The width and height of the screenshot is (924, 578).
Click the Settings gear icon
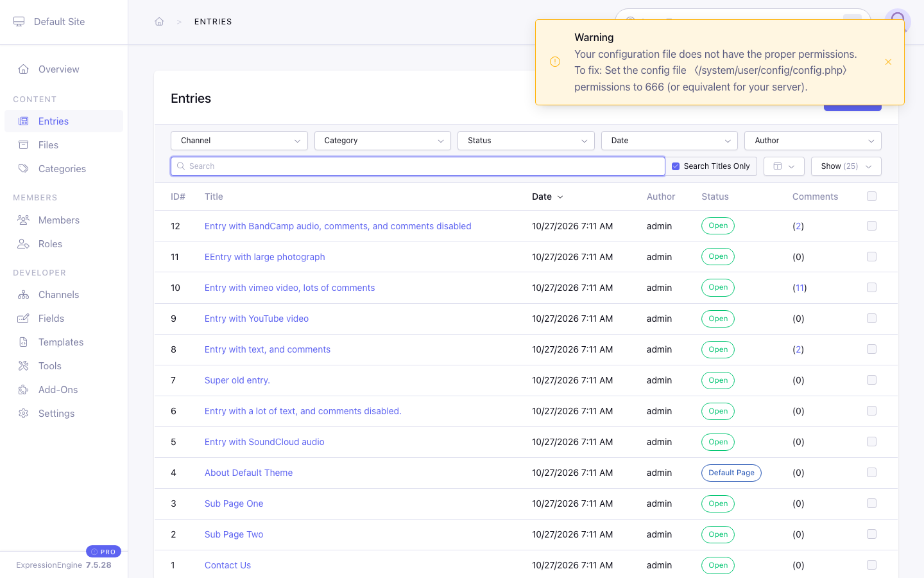(24, 414)
